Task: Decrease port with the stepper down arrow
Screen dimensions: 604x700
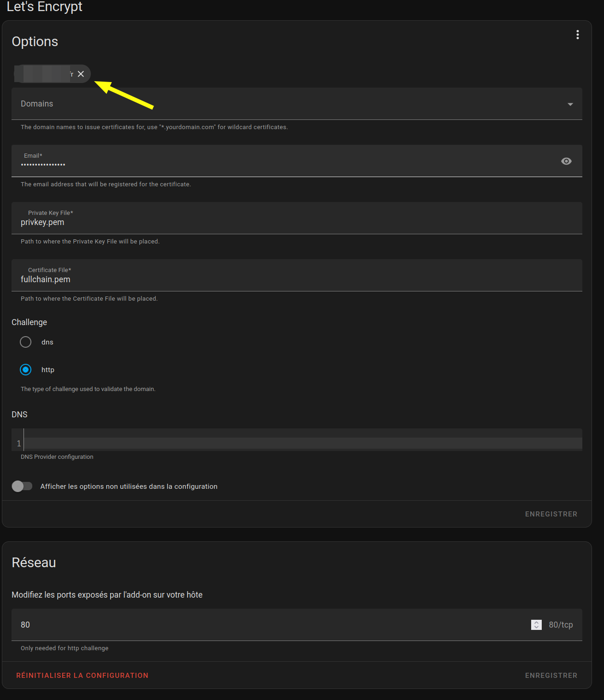Action: [536, 627]
